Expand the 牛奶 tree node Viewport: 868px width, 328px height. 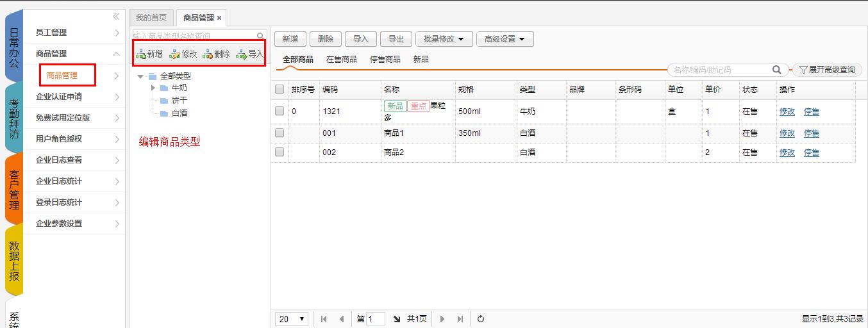(153, 88)
